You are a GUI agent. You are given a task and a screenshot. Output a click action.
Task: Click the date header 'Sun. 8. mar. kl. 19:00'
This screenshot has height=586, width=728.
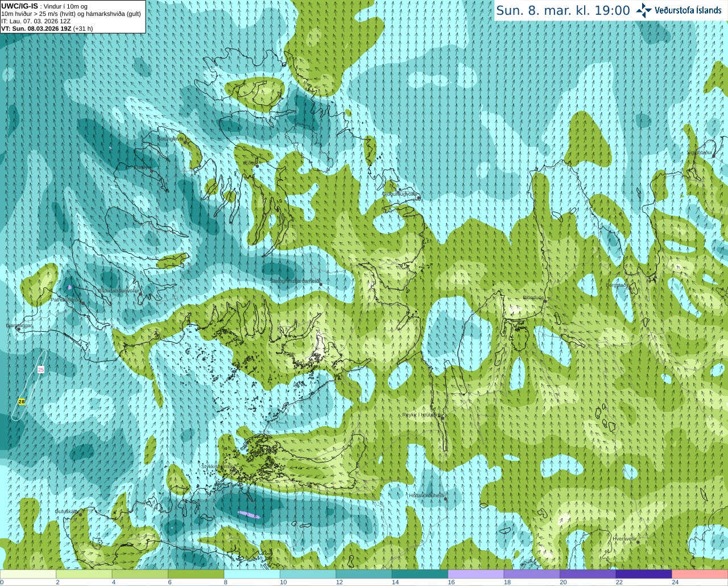[x=563, y=10]
